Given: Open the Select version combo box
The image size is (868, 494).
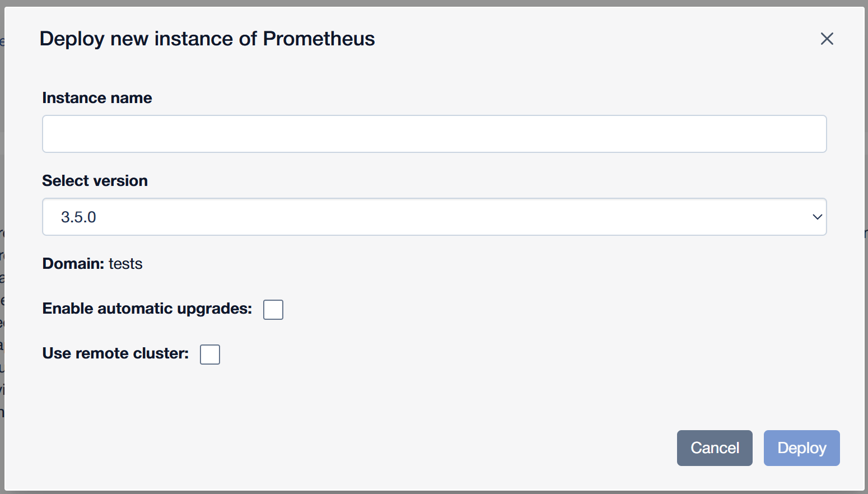Looking at the screenshot, I should click(435, 217).
